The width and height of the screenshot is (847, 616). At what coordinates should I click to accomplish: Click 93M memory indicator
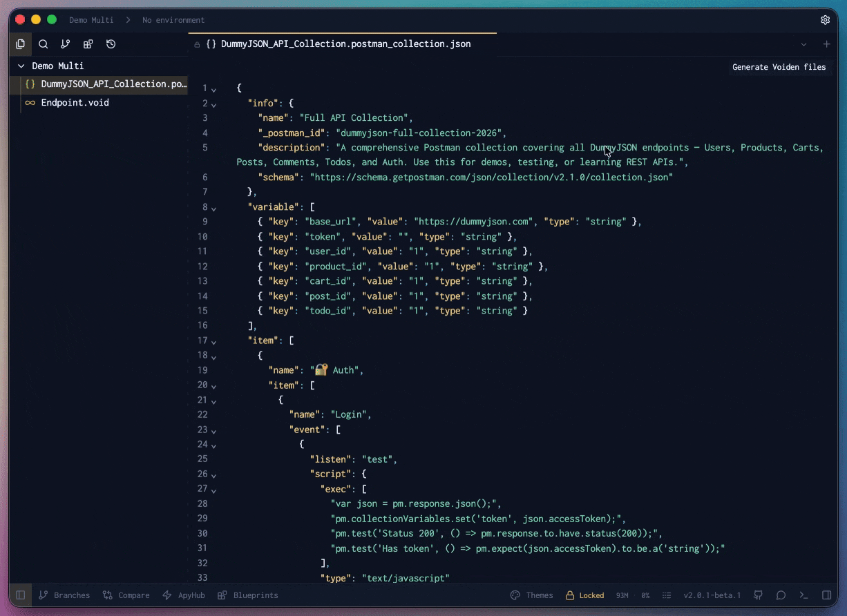pyautogui.click(x=622, y=595)
